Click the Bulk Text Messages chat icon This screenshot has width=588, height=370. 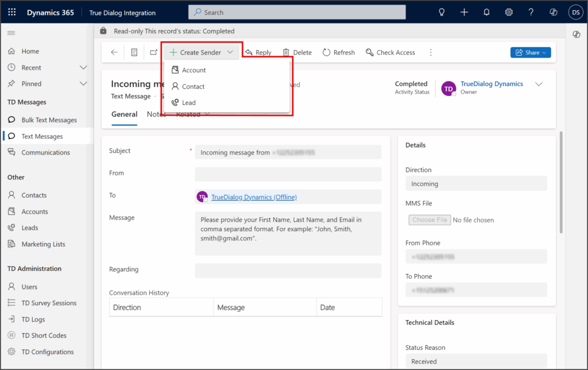11,120
